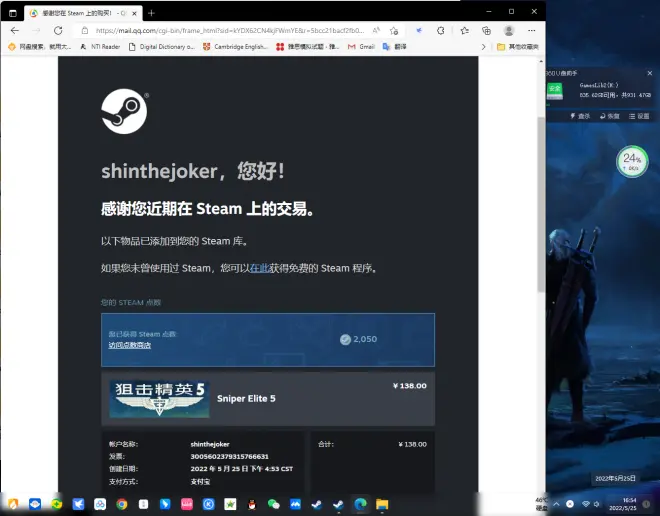Image resolution: width=660 pixels, height=516 pixels.
Task: Open the blue bird extension icon
Action: [419, 30]
